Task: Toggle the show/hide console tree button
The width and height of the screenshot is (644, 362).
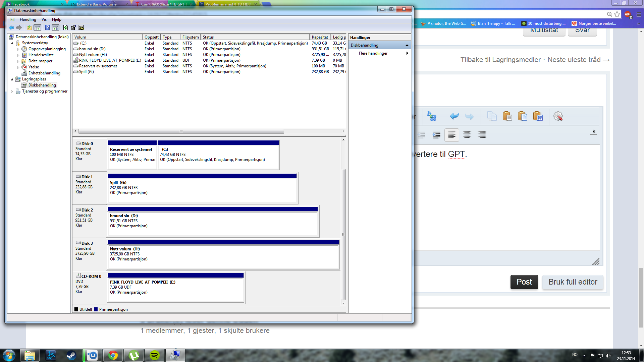Action: [38, 27]
